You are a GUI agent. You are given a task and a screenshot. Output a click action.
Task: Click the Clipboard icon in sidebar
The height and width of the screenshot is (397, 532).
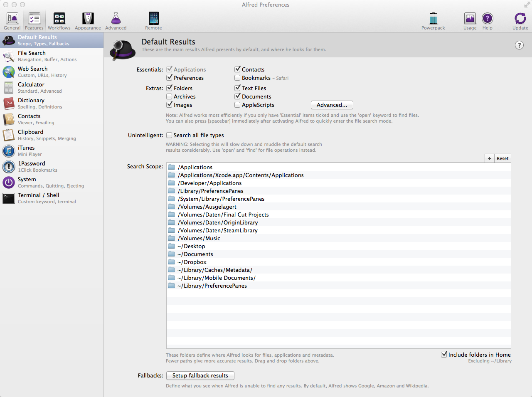[x=9, y=135]
